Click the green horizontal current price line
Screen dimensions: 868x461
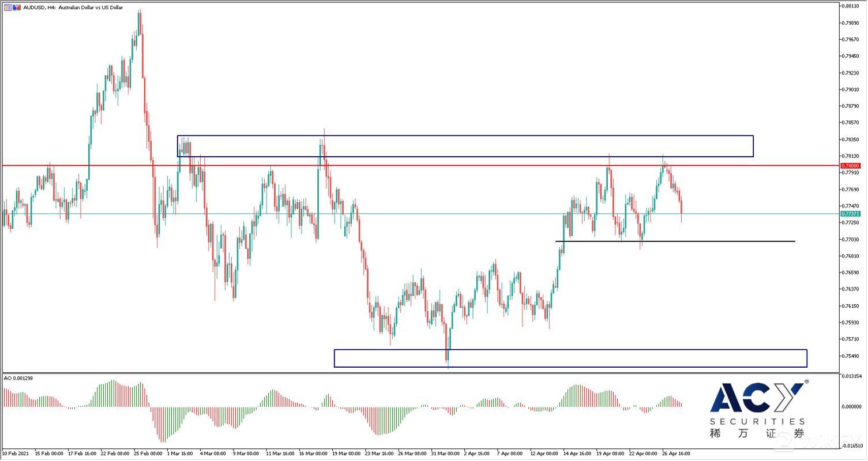pos(461,214)
